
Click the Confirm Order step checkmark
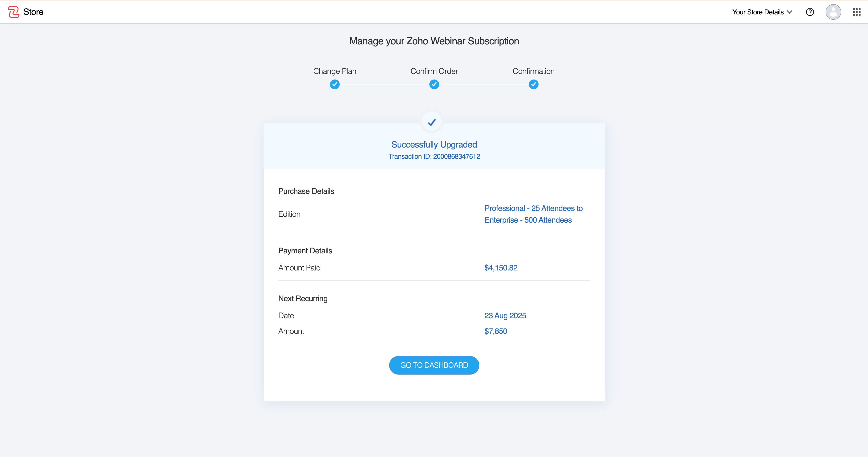click(x=434, y=84)
